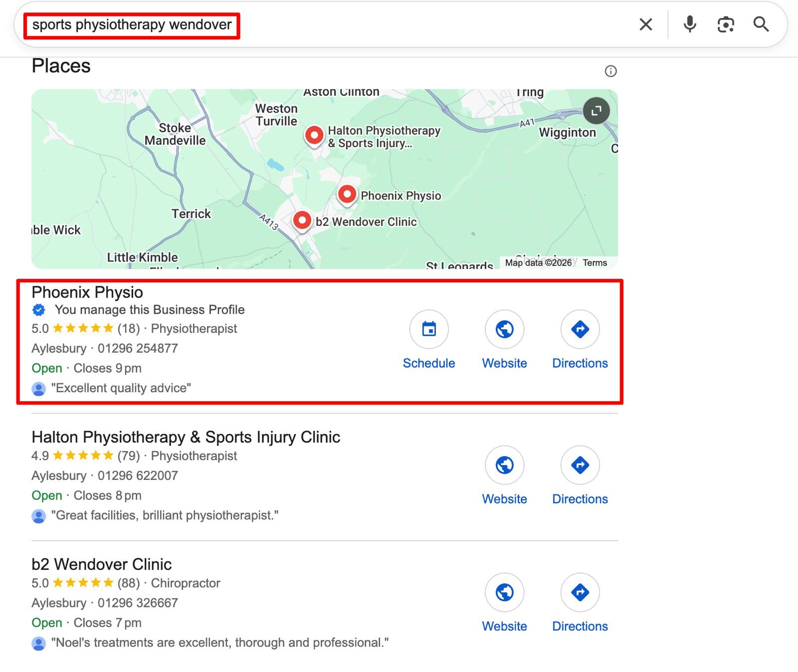Start voice search with microphone icon
Screen dimensions: 798x672
coord(690,24)
